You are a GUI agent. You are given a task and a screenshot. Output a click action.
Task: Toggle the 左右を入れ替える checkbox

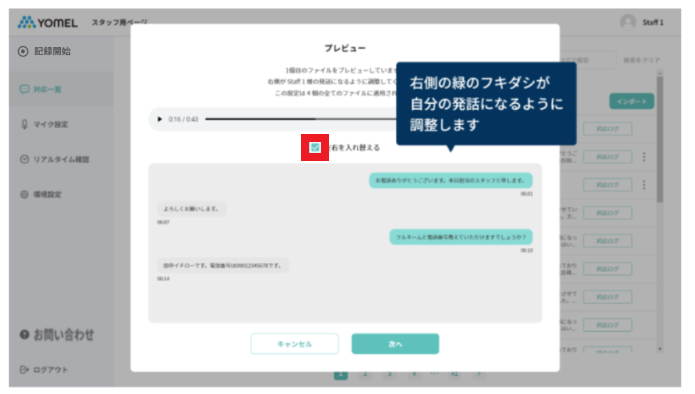click(315, 148)
